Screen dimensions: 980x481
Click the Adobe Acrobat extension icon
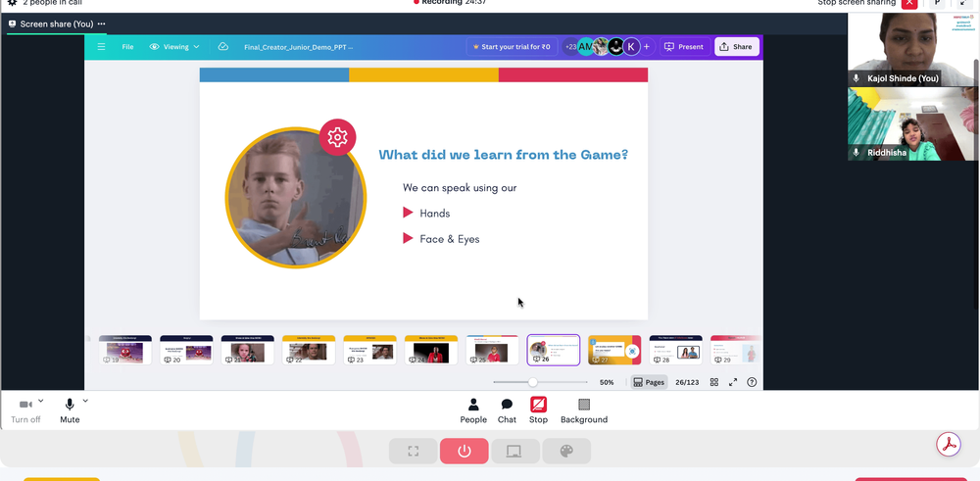coord(948,445)
